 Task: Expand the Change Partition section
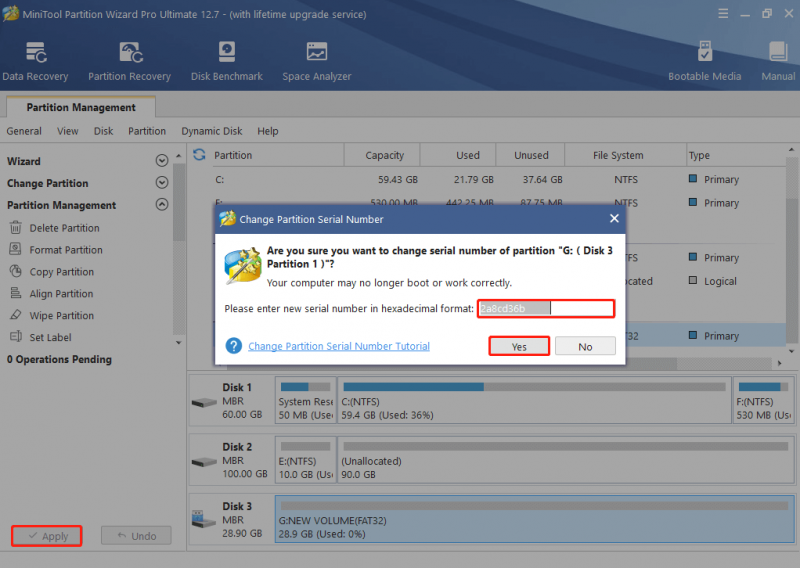162,183
